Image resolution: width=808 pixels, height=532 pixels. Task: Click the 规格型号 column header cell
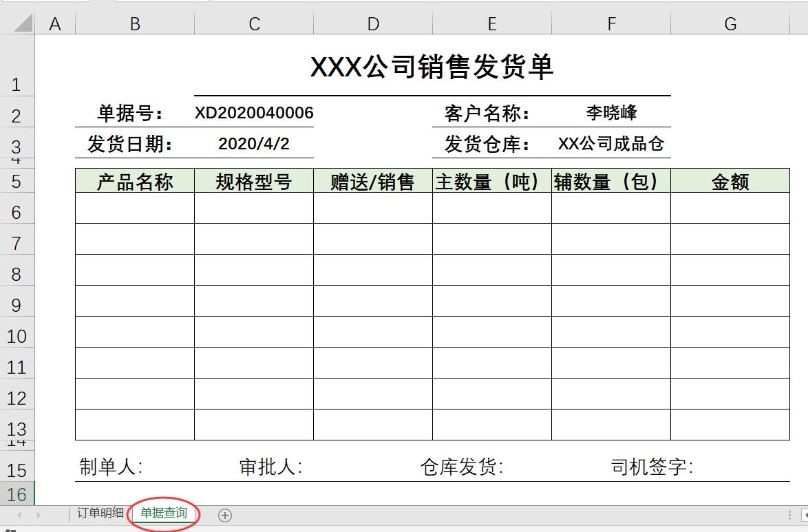pos(254,180)
